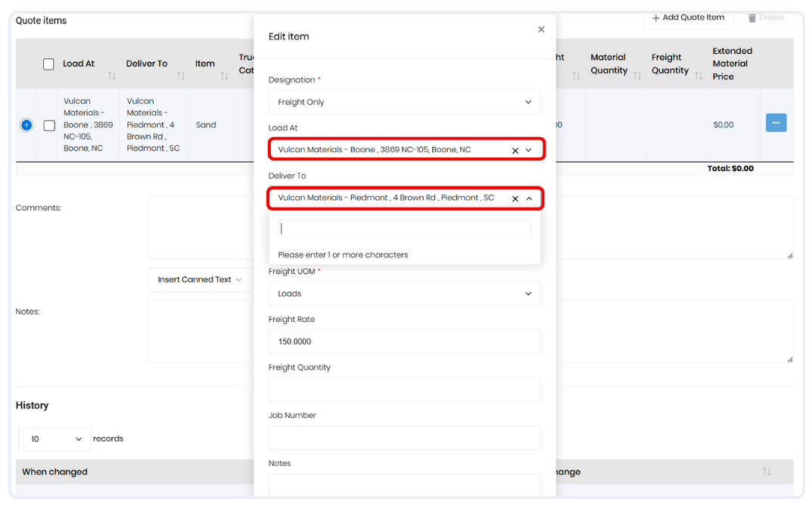The width and height of the screenshot is (812, 515).
Task: Sort by Material Quantity column arrows
Action: [637, 75]
